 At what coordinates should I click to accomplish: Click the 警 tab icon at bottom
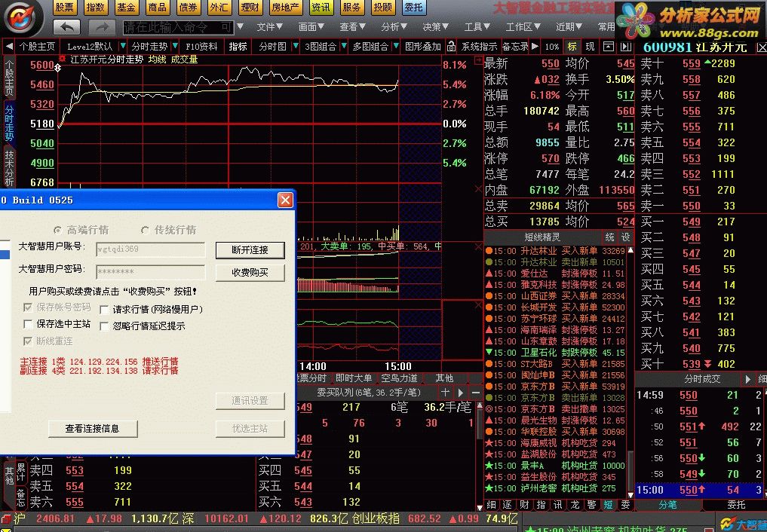coord(591,505)
